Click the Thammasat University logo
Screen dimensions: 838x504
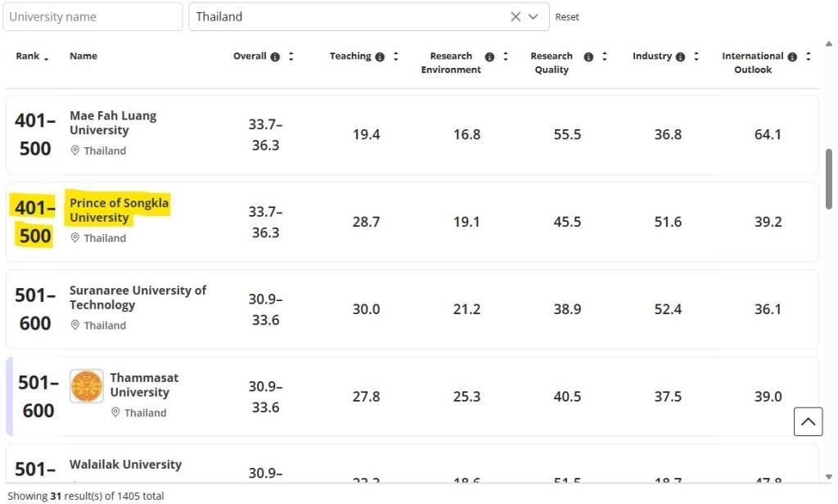(87, 386)
